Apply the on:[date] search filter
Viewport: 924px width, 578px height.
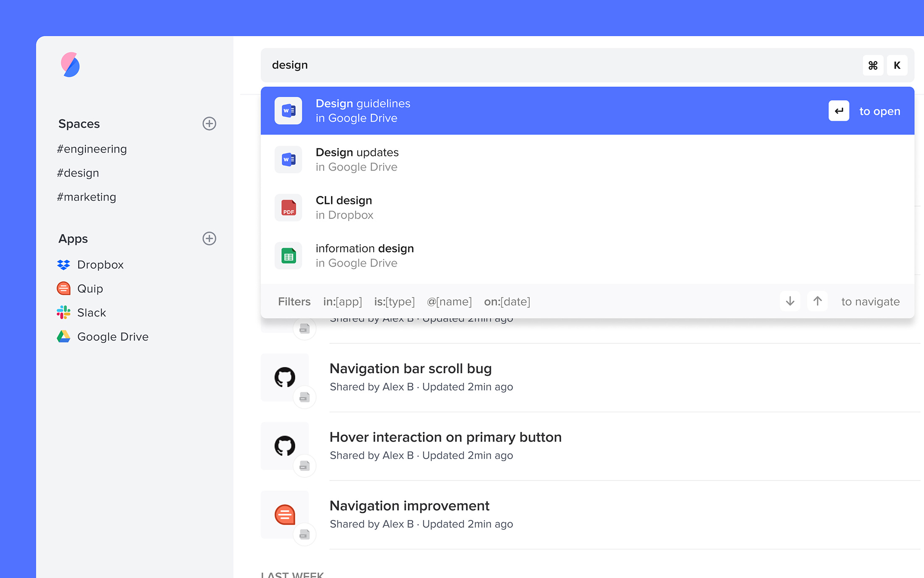[x=507, y=301]
